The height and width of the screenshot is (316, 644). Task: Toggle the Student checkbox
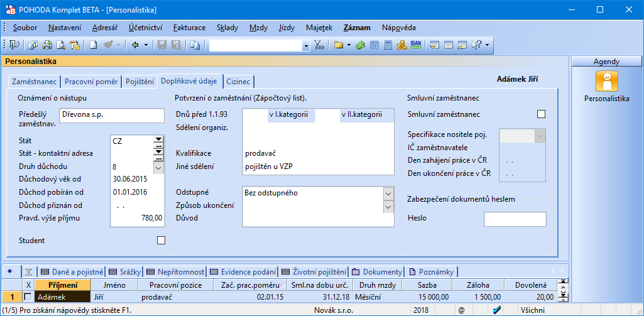(x=161, y=241)
